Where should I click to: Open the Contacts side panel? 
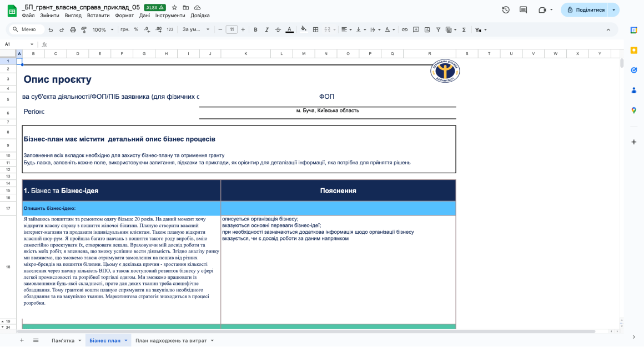click(634, 90)
